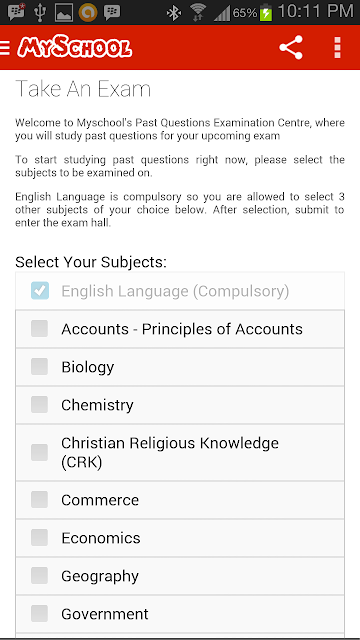Tap the USB notification icon
This screenshot has width=360, height=640.
pos(40,12)
